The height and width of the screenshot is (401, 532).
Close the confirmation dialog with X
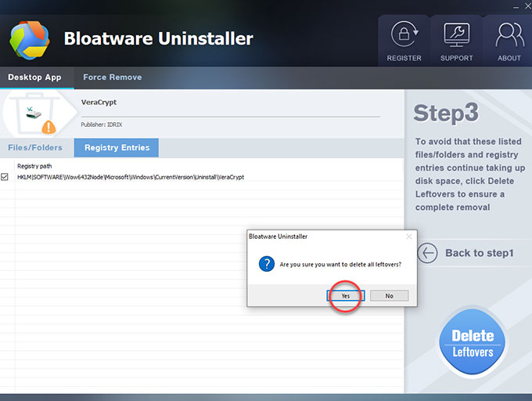click(x=409, y=237)
